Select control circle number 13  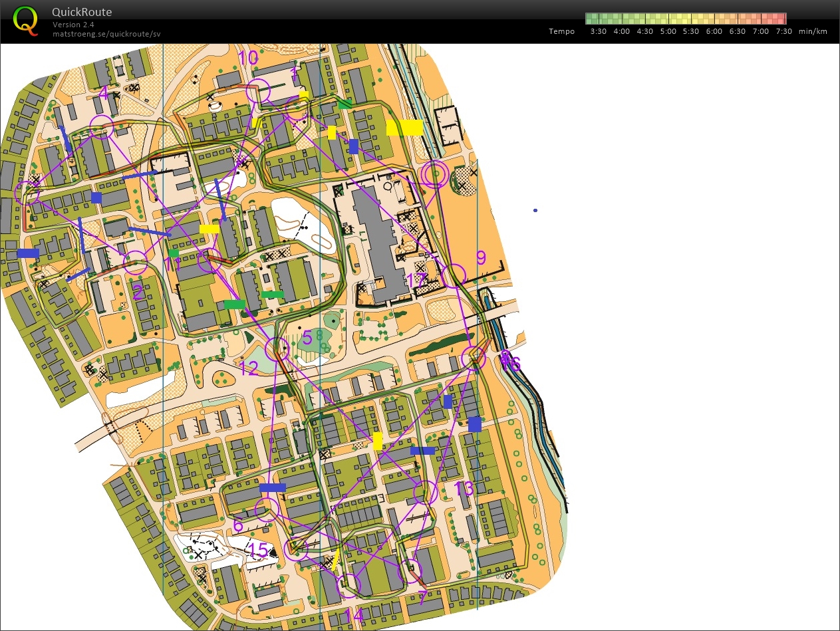coord(425,492)
